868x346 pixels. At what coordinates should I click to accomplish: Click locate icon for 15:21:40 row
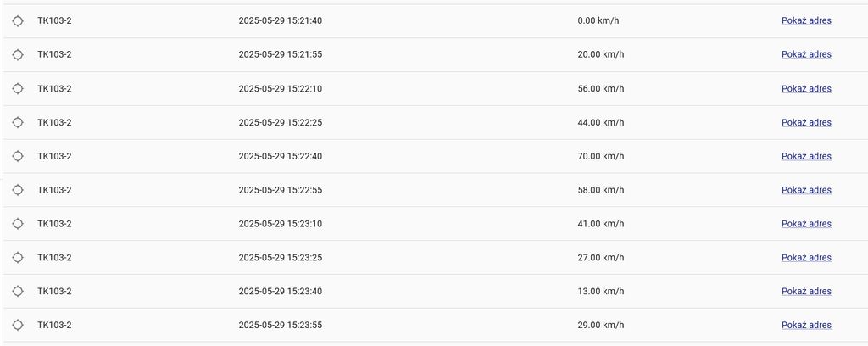pos(18,20)
